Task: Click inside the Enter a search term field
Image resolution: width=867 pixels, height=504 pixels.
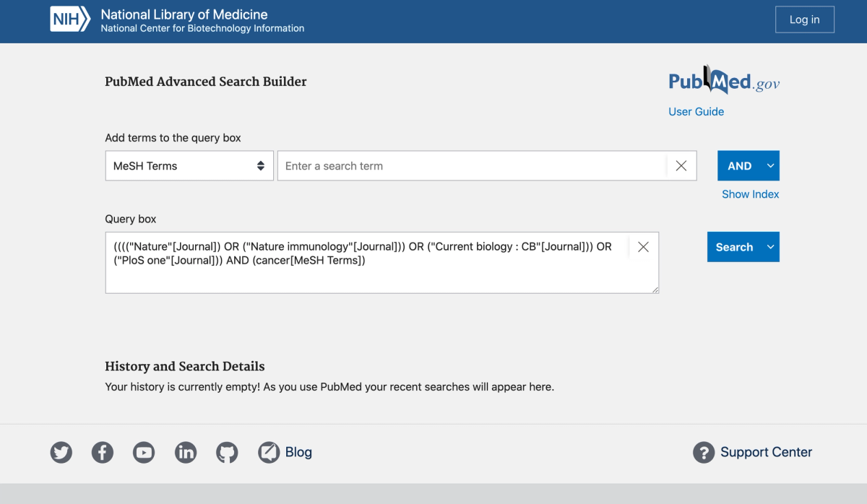Action: 470,165
